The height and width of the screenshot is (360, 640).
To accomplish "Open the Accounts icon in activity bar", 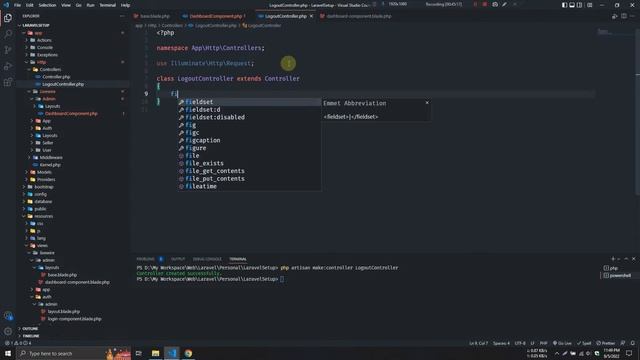I will (x=8, y=316).
